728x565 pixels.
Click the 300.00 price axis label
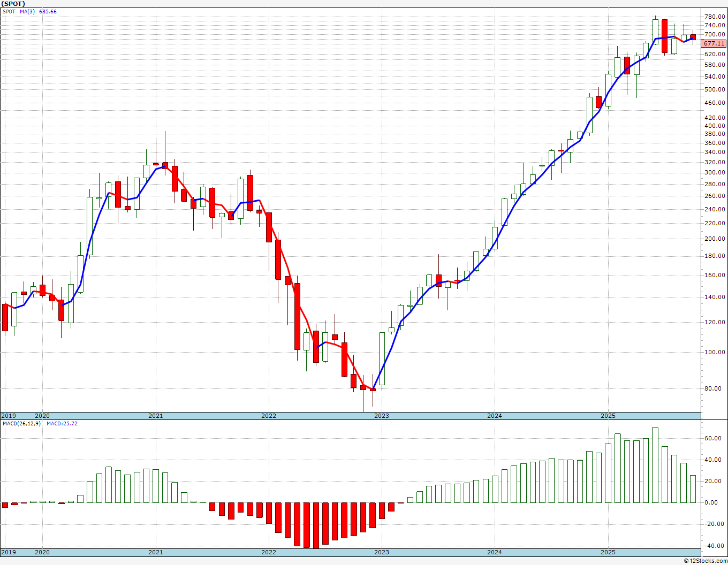[715, 172]
